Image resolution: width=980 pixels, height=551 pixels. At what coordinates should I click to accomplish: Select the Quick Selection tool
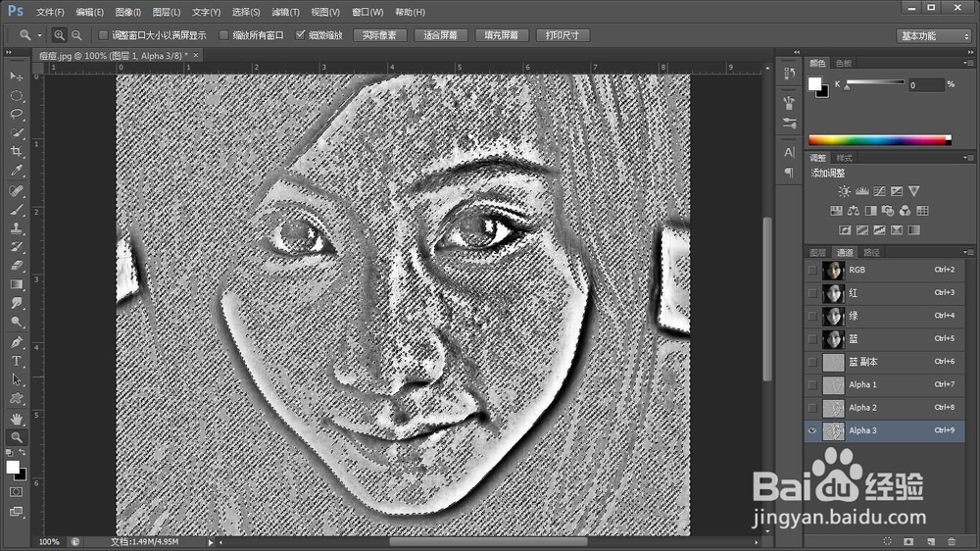coord(17,133)
